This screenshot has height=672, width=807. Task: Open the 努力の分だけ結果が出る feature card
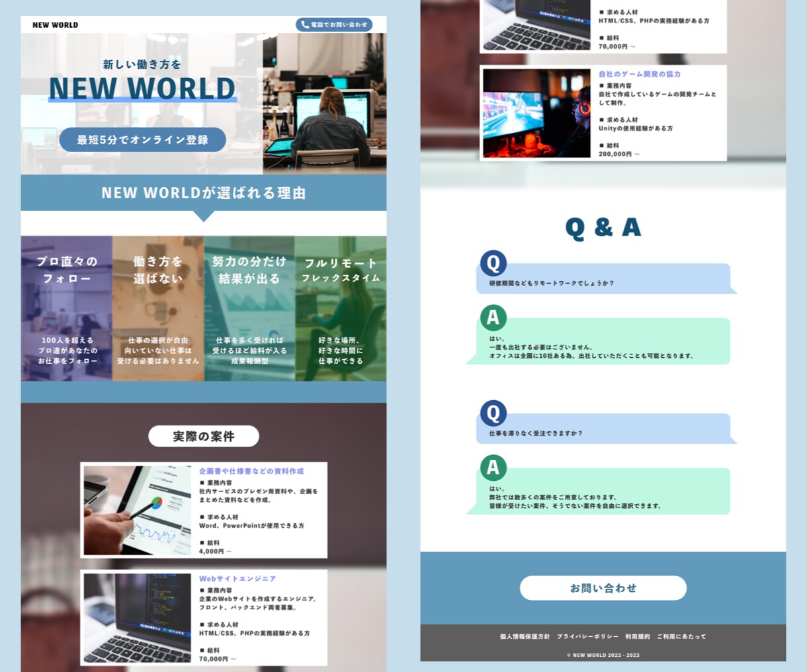(x=249, y=308)
